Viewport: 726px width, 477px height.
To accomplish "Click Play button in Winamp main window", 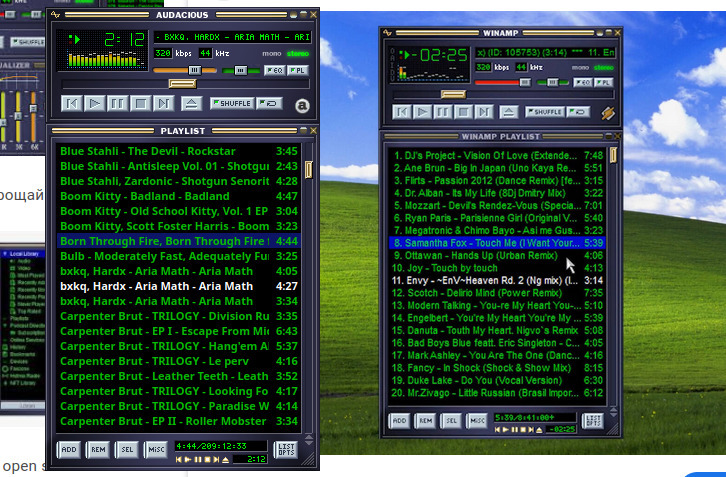I will coord(422,112).
